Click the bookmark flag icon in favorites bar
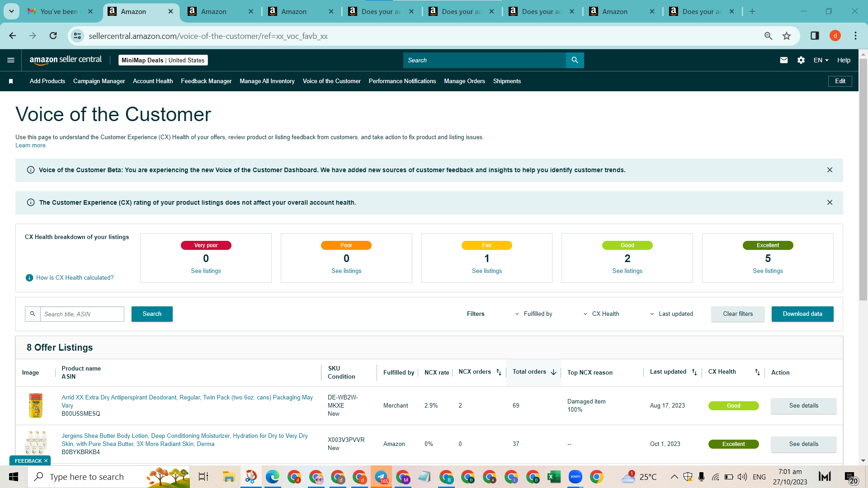 [11, 81]
